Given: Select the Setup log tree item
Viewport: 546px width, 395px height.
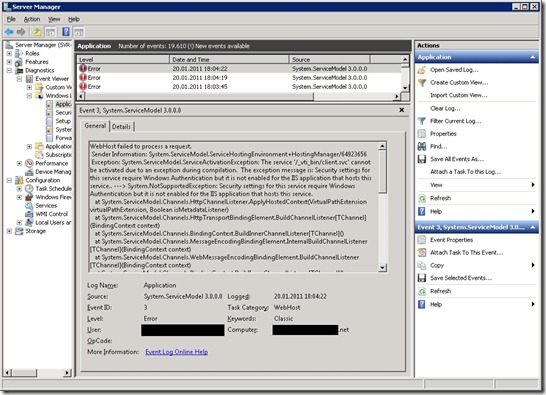Looking at the screenshot, I should click(x=63, y=121).
